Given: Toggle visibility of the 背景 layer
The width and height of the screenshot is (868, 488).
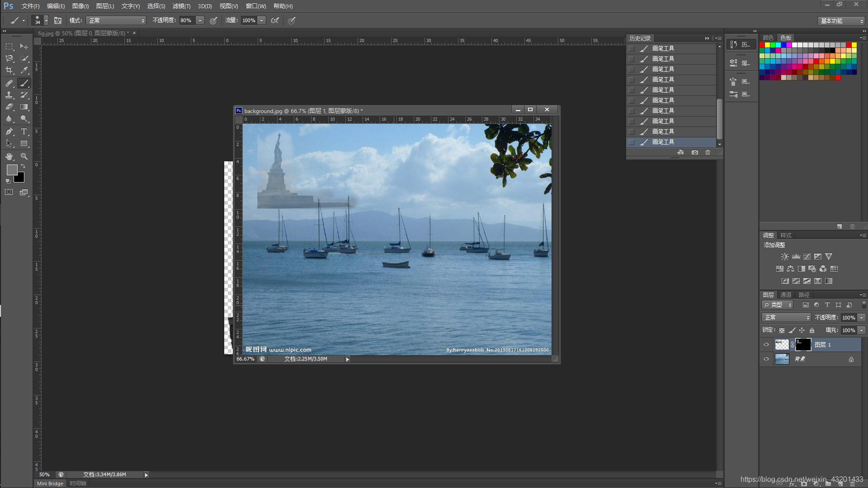Looking at the screenshot, I should 766,359.
